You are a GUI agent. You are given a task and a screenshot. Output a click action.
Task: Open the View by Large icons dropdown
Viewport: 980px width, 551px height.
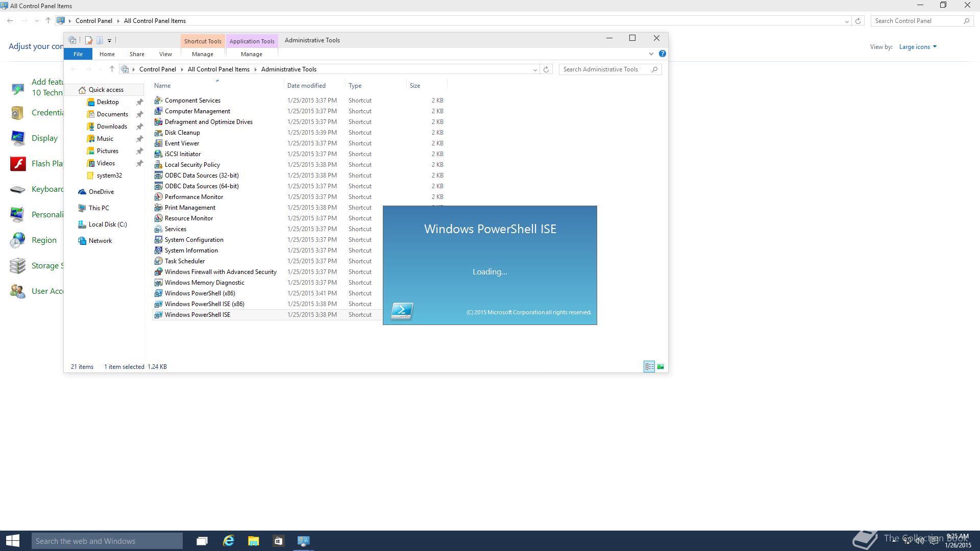pos(918,47)
